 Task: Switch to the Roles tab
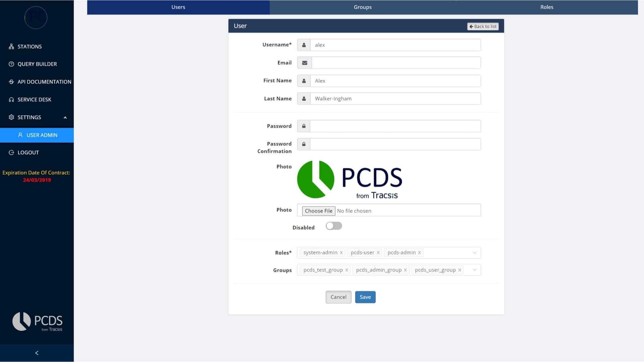pos(546,7)
